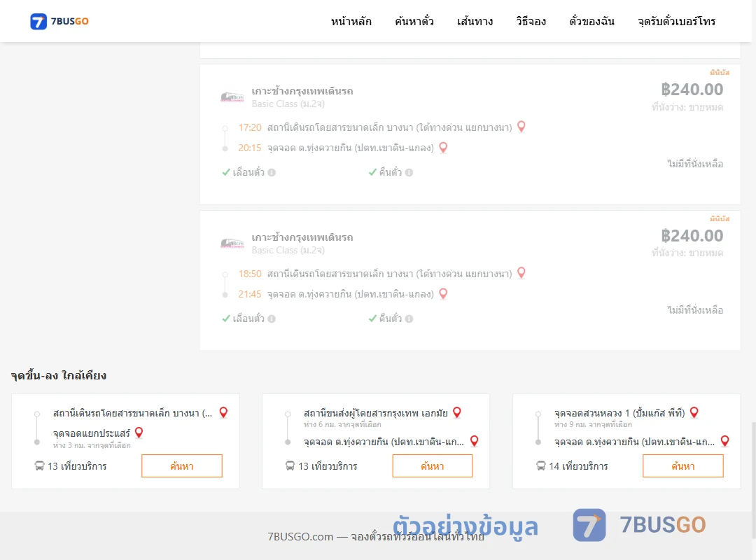Click info icon beside เลื่อนตั๋ว on 17:20 trip
756x560 pixels.
pos(272,172)
